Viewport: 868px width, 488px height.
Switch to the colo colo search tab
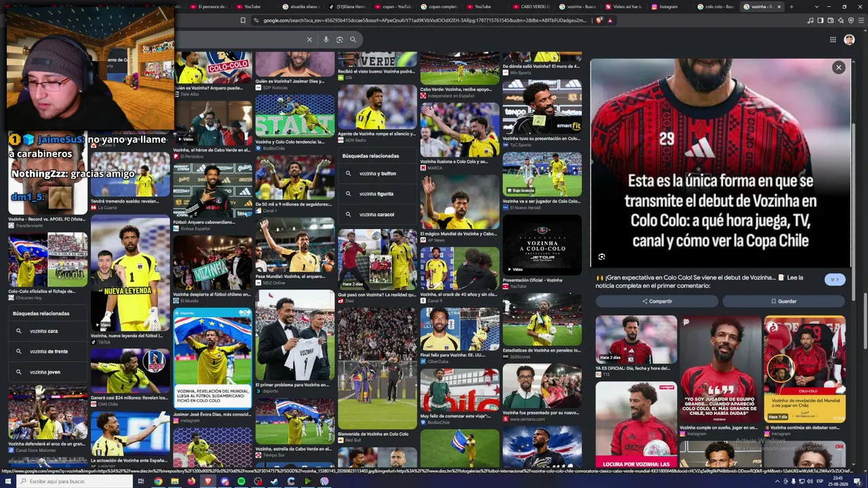(717, 7)
